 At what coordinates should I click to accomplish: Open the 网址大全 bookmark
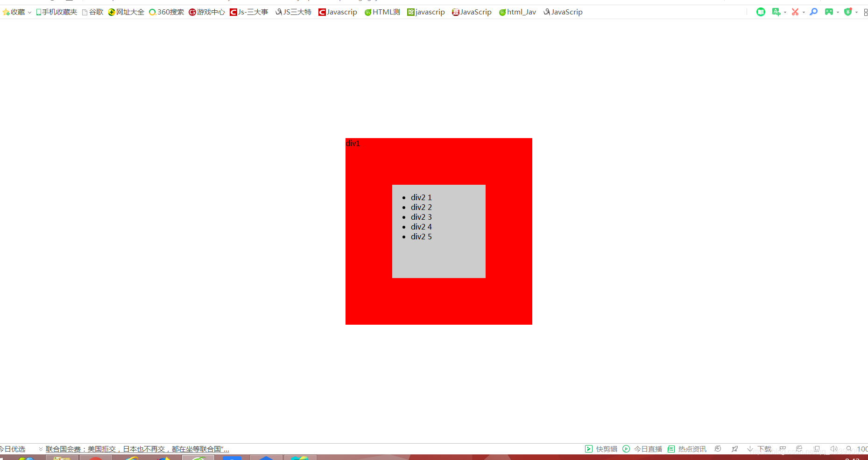coord(126,12)
